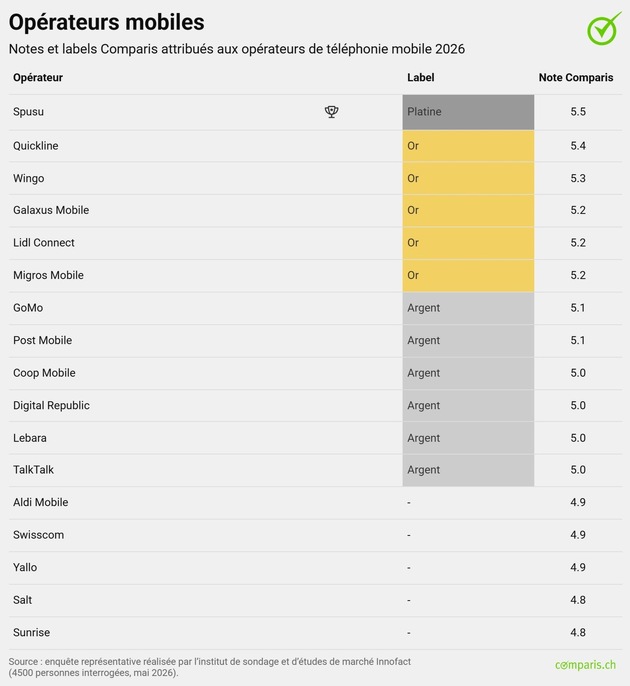Click the green Comparis checkmark logo
Viewport: 630px width, 686px height.
pos(604,28)
